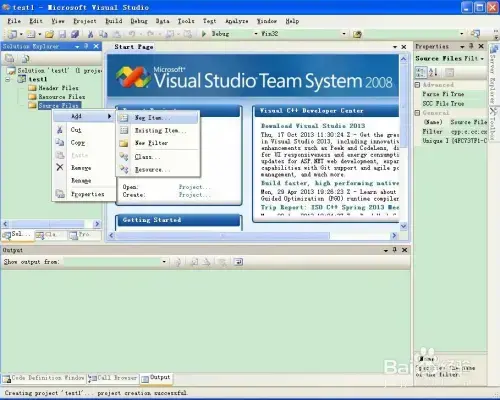
Task: Click the Start Page document tab
Action: coord(134,47)
